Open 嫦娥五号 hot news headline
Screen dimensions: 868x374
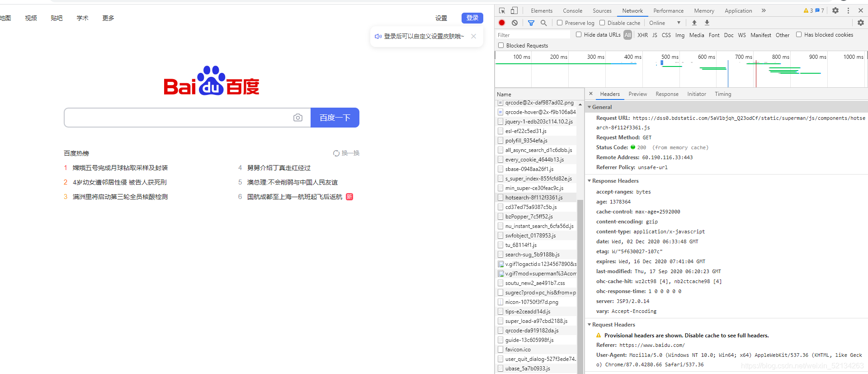[x=120, y=168]
